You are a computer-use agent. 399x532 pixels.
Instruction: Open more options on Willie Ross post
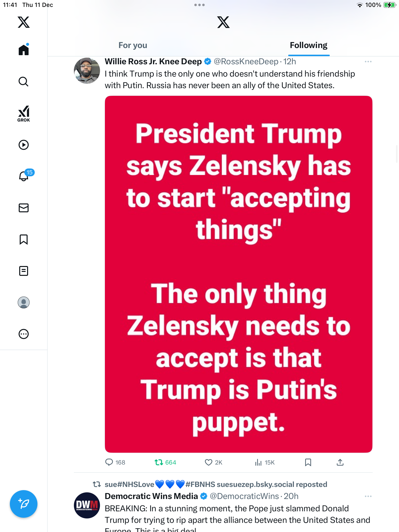(368, 62)
